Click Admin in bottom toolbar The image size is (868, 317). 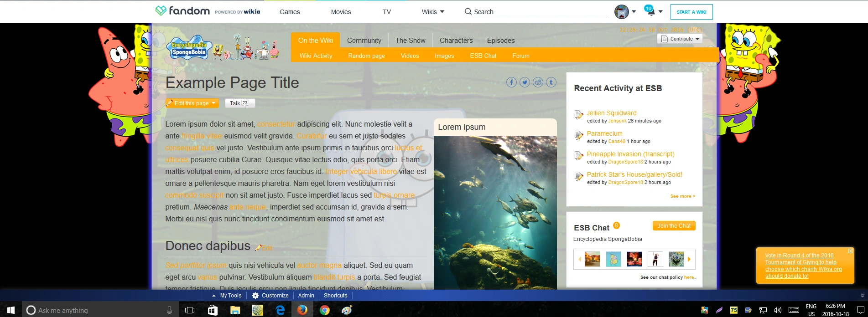[306, 296]
